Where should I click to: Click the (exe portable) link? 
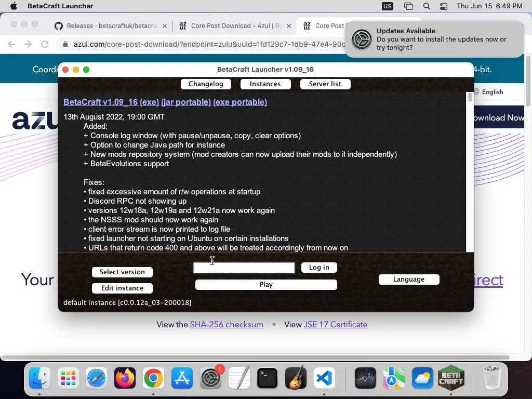tap(240, 102)
